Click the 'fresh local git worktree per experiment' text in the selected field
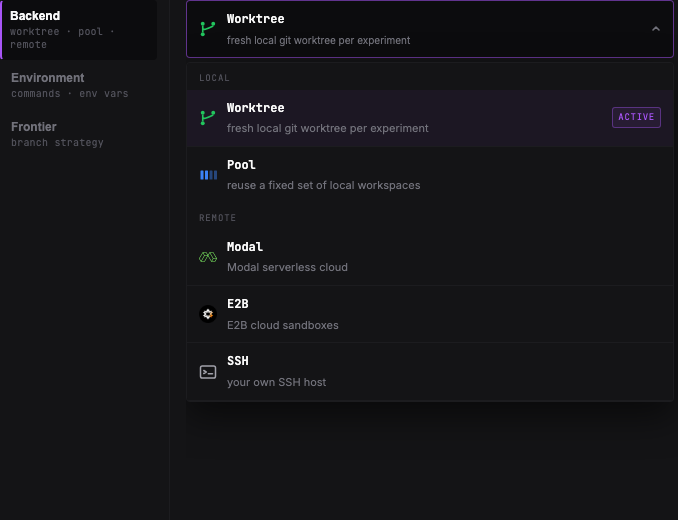This screenshot has width=678, height=520. pos(318,40)
